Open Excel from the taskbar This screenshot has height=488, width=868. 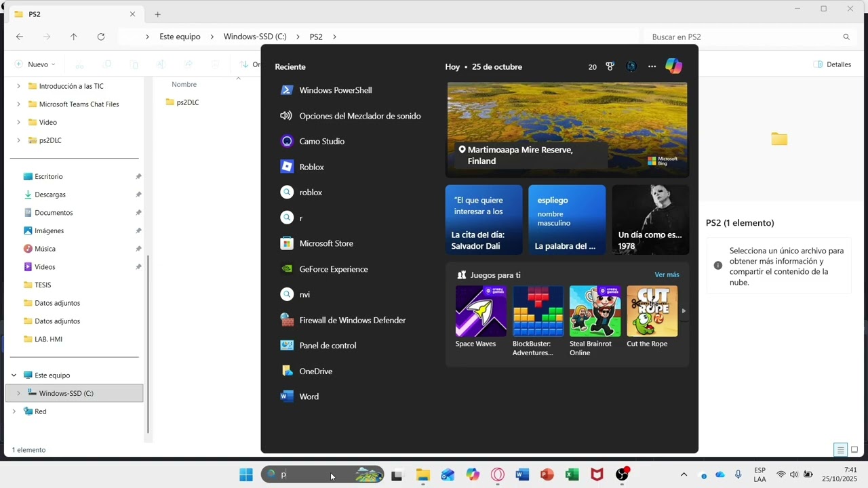pos(572,475)
